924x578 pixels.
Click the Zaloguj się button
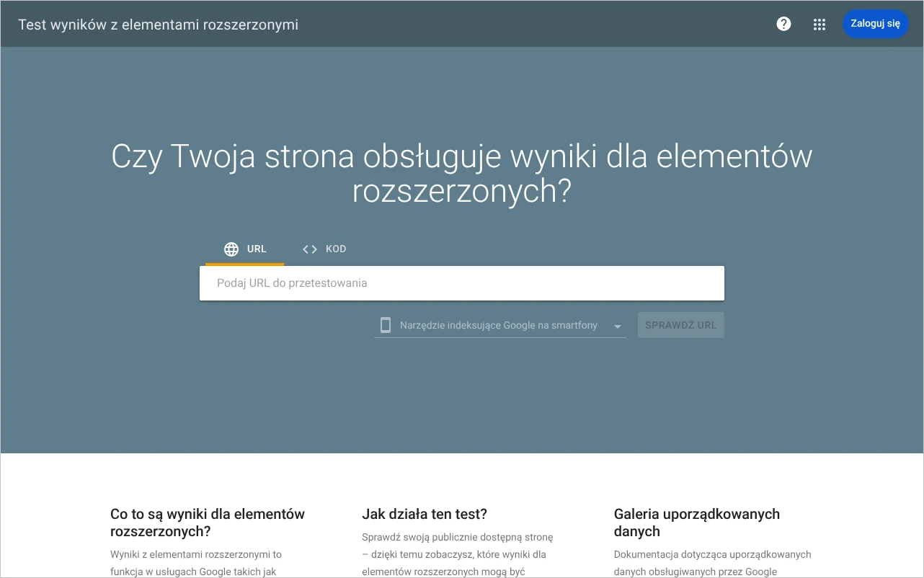tap(875, 24)
